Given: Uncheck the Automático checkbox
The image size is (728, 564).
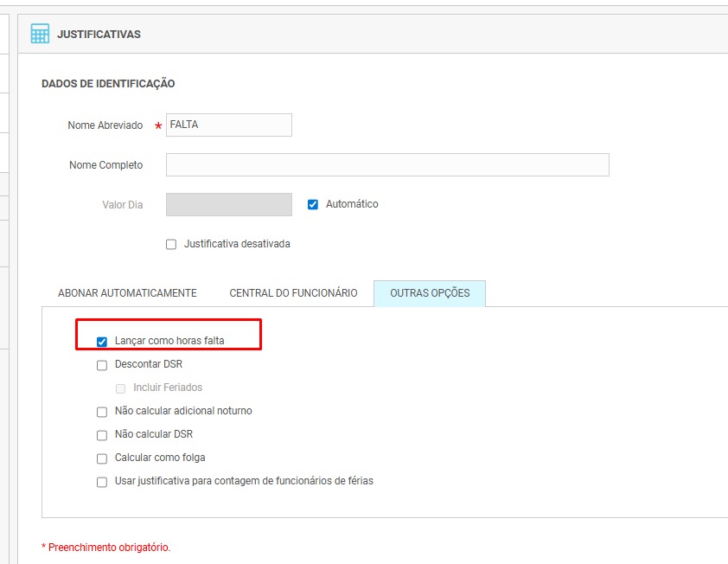Looking at the screenshot, I should tap(313, 205).
